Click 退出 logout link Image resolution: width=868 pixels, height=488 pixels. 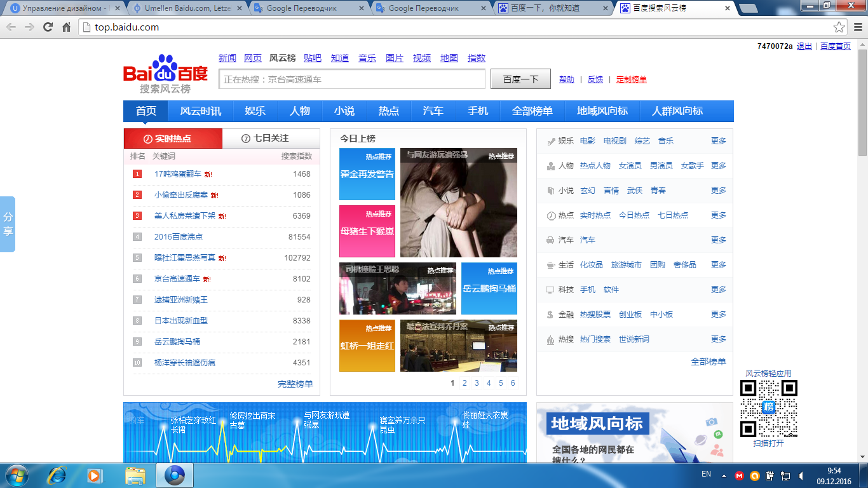tap(804, 46)
